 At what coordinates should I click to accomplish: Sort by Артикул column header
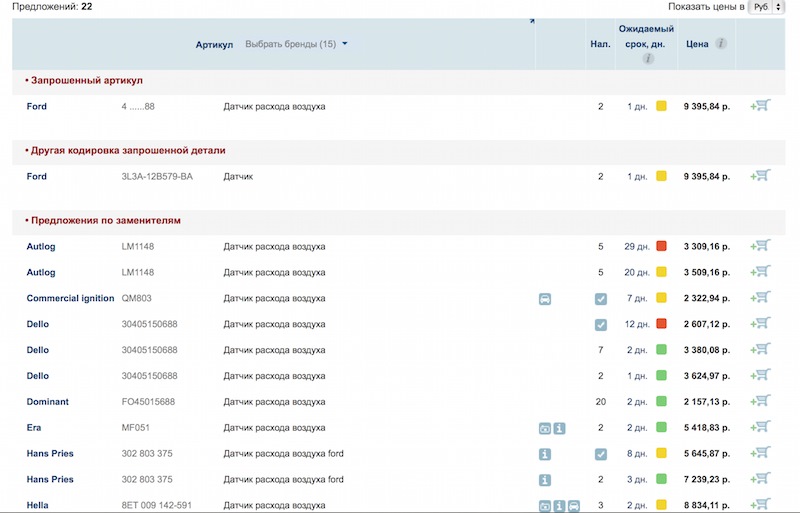tap(214, 45)
